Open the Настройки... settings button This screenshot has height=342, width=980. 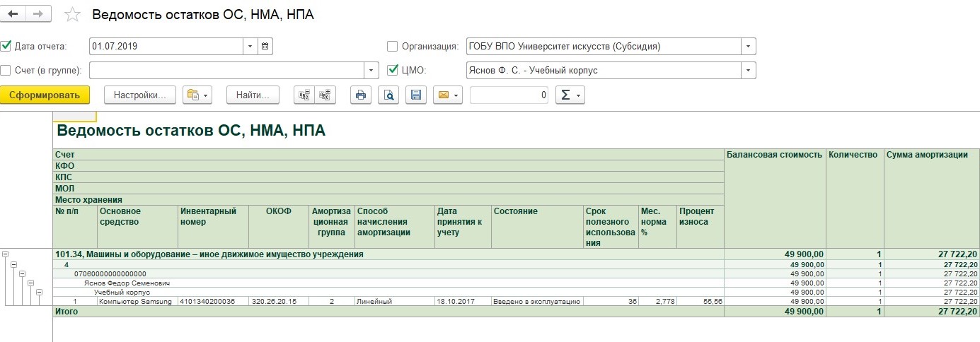(x=139, y=95)
